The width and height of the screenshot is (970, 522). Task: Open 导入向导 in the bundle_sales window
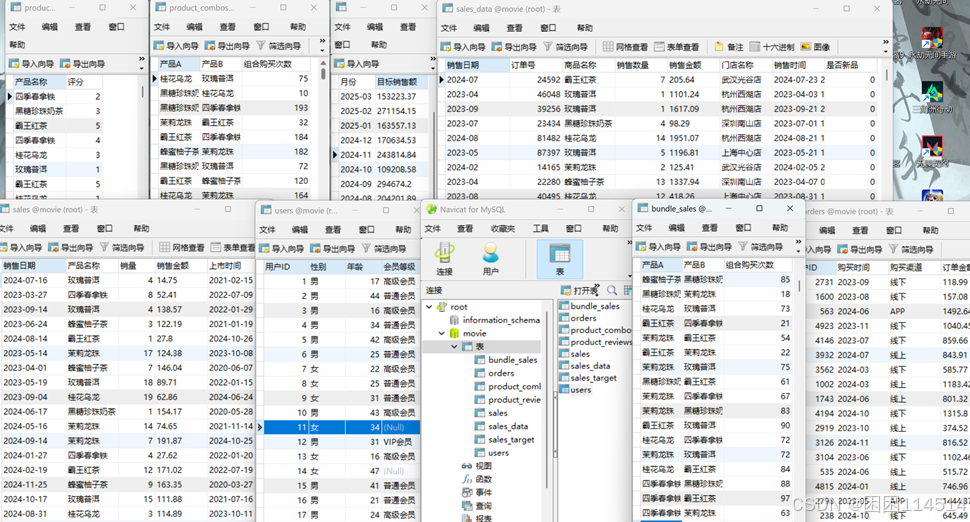coord(659,247)
